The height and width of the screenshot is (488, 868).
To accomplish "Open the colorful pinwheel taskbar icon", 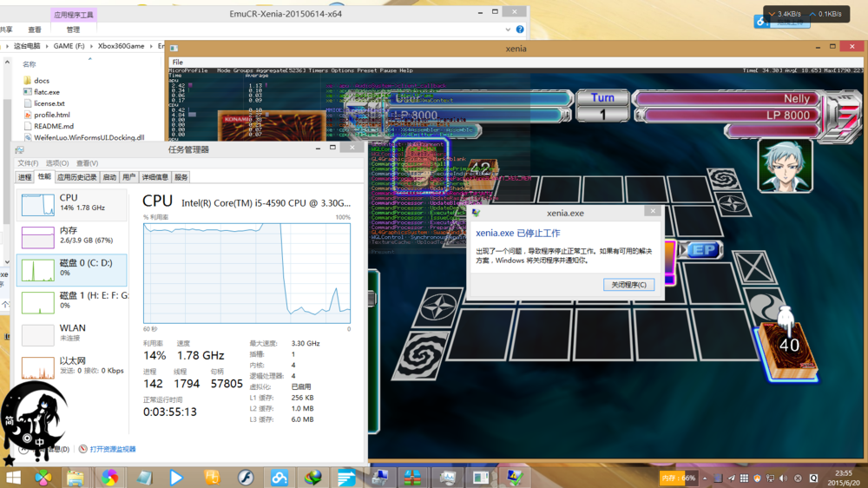I will click(x=43, y=477).
